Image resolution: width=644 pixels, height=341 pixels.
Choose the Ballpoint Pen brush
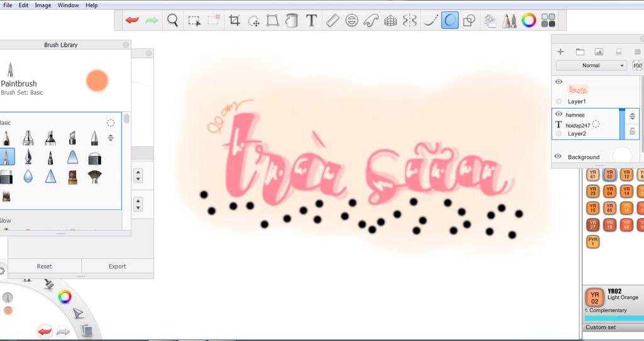[x=94, y=138]
